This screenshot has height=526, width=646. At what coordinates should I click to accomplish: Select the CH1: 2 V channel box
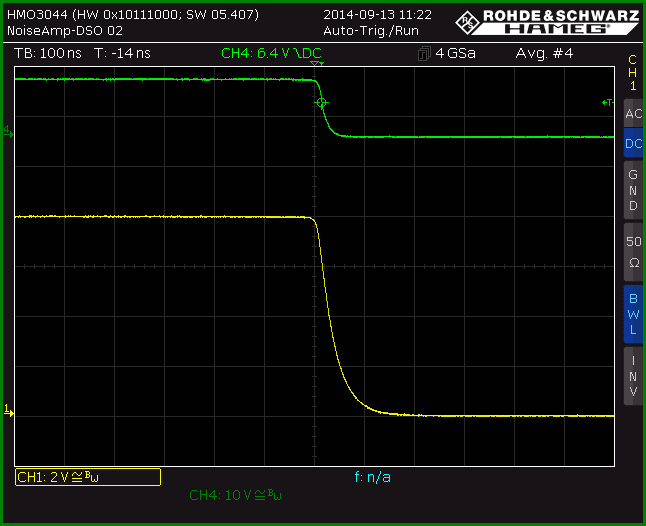88,477
